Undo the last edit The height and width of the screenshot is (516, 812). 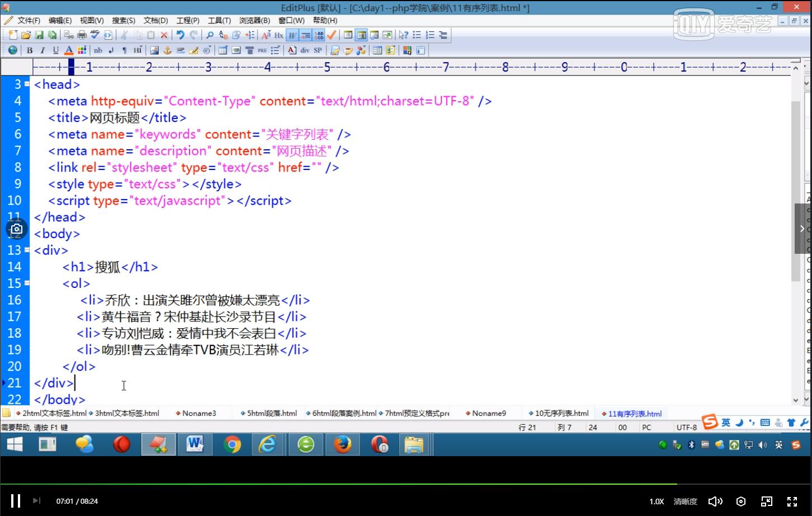[x=180, y=35]
